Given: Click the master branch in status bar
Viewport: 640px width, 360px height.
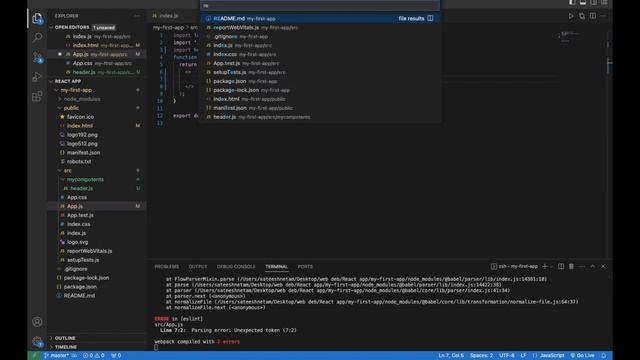Looking at the screenshot, I should click(x=56, y=356).
